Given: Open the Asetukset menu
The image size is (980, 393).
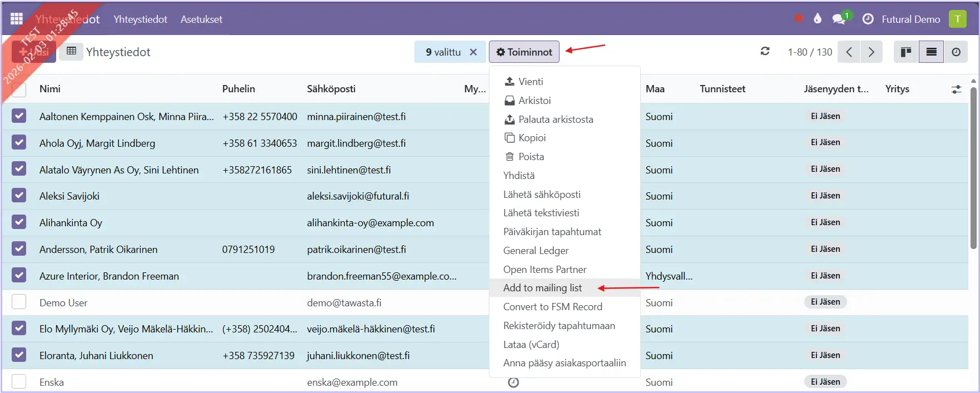Looking at the screenshot, I should click(x=201, y=19).
